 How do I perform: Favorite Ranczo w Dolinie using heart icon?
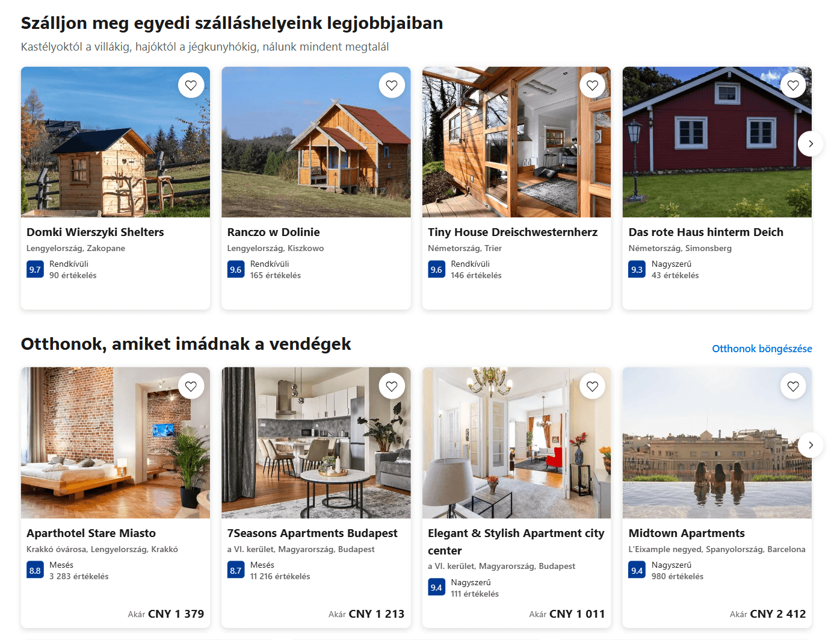click(392, 85)
